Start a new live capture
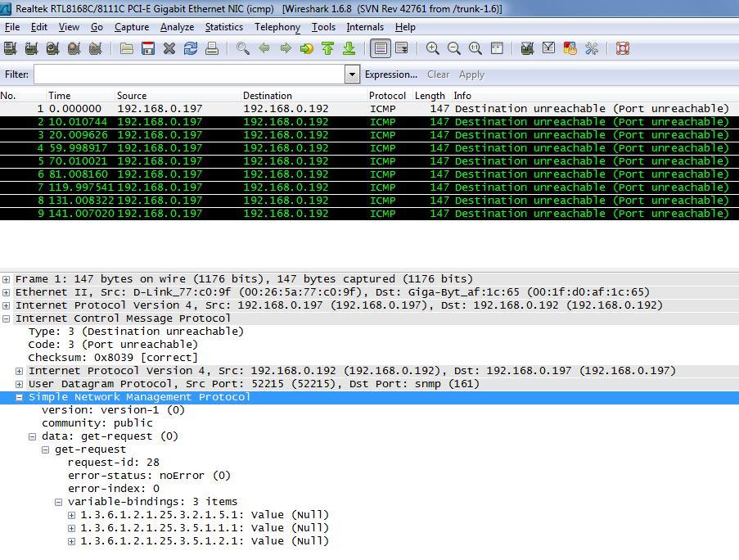 click(x=52, y=48)
